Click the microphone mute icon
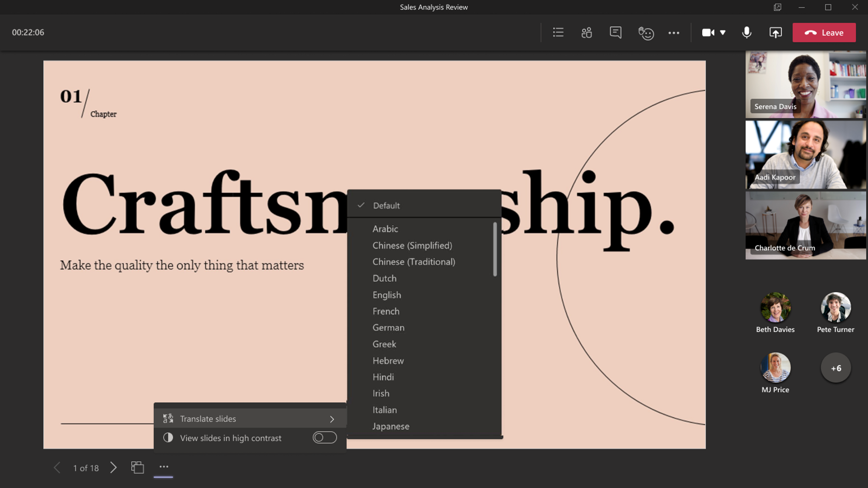 pyautogui.click(x=746, y=32)
